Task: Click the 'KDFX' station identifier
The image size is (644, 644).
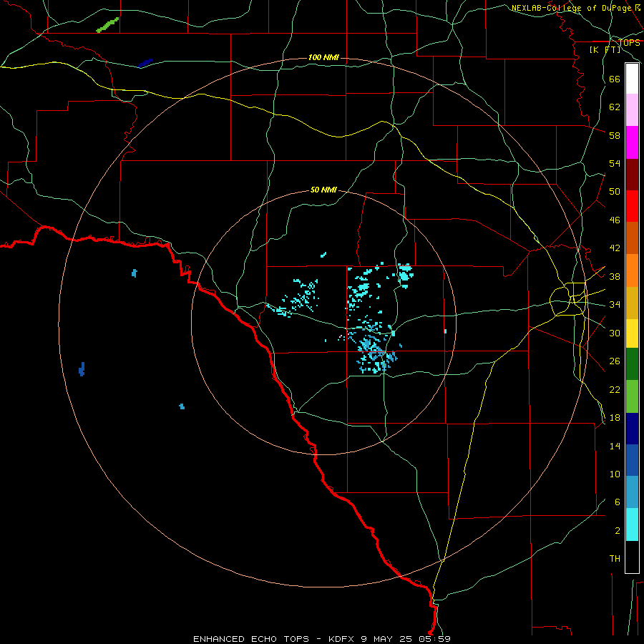Action: click(343, 639)
